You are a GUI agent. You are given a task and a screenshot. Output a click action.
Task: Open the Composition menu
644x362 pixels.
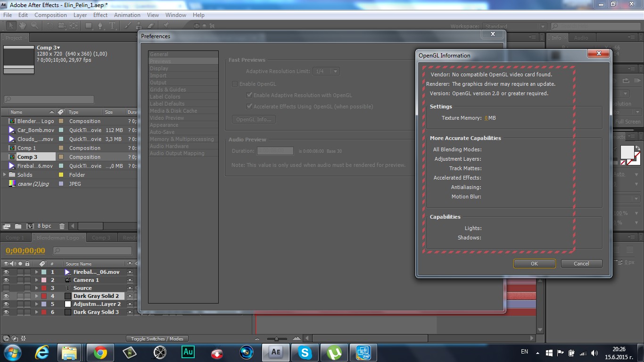pyautogui.click(x=50, y=15)
